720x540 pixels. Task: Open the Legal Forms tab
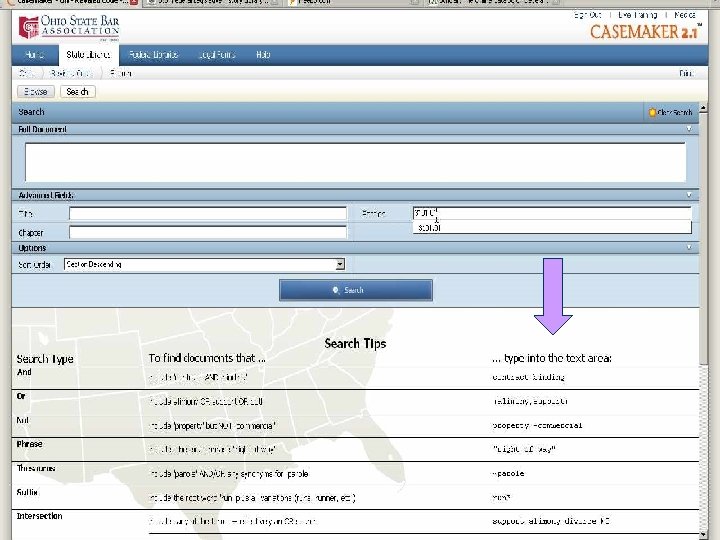pyautogui.click(x=217, y=55)
